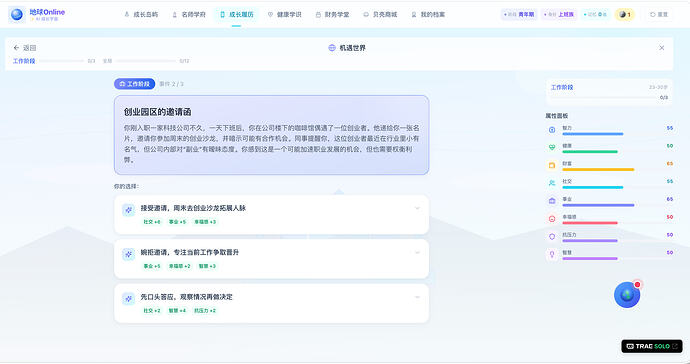
Task: Click the 健康 heart attribute icon
Action: [552, 147]
